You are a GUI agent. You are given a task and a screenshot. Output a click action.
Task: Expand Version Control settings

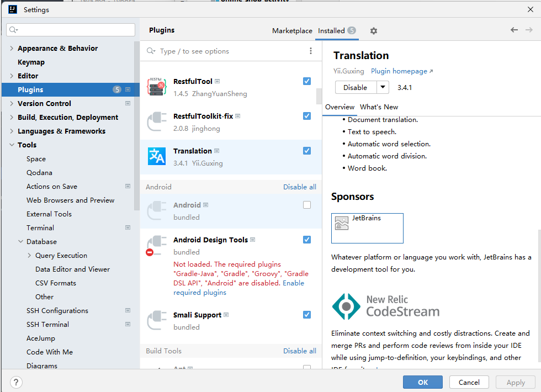point(12,104)
